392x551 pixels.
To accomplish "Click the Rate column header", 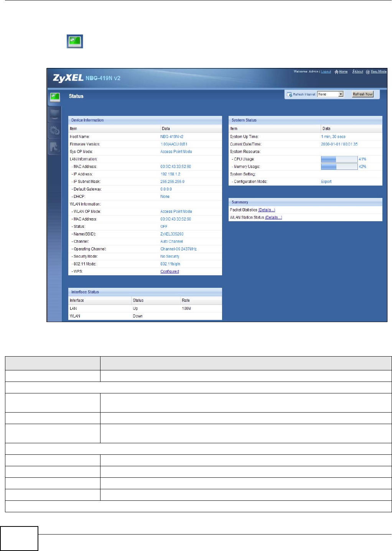I will click(x=186, y=301).
